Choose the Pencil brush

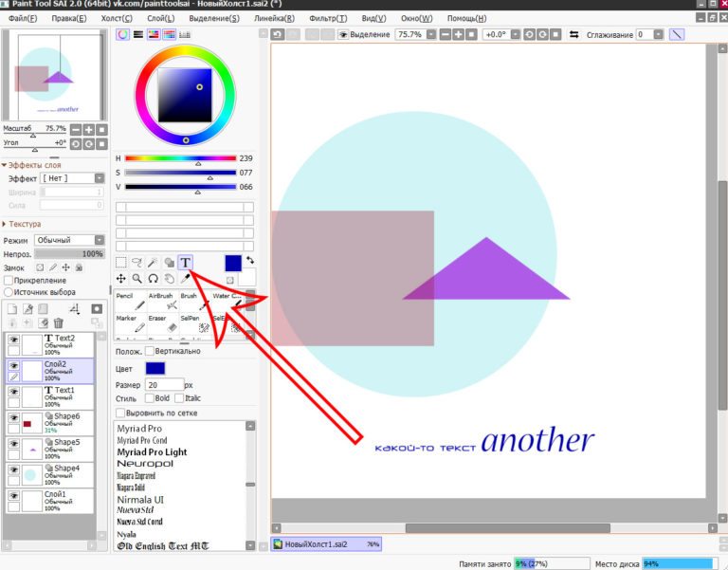(129, 303)
